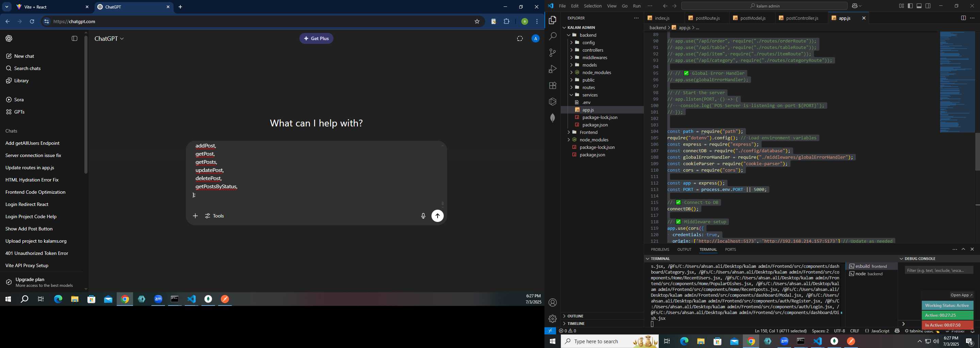This screenshot has height=348, width=980.
Task: Click the VS Code editor minimap
Action: pyautogui.click(x=957, y=82)
